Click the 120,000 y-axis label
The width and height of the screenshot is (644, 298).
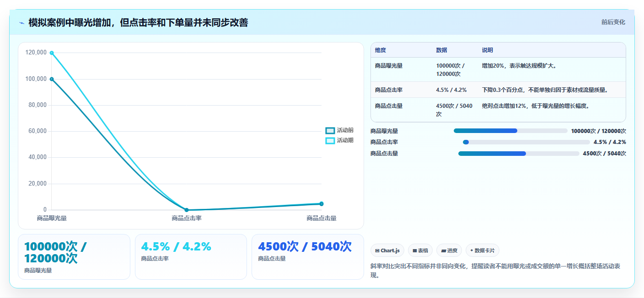(37, 53)
